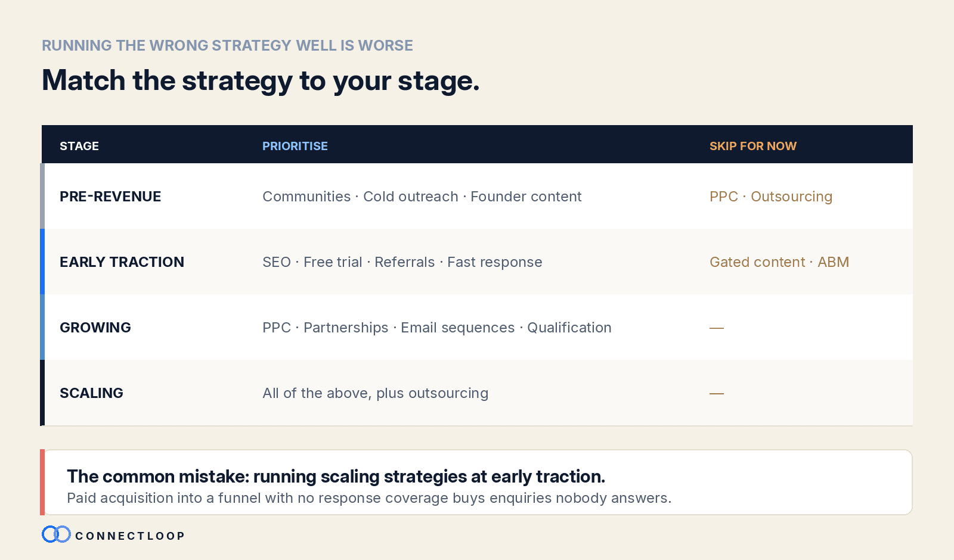Click the SKIP FOR NOW column header
Image resolution: width=954 pixels, height=560 pixels.
coord(753,146)
